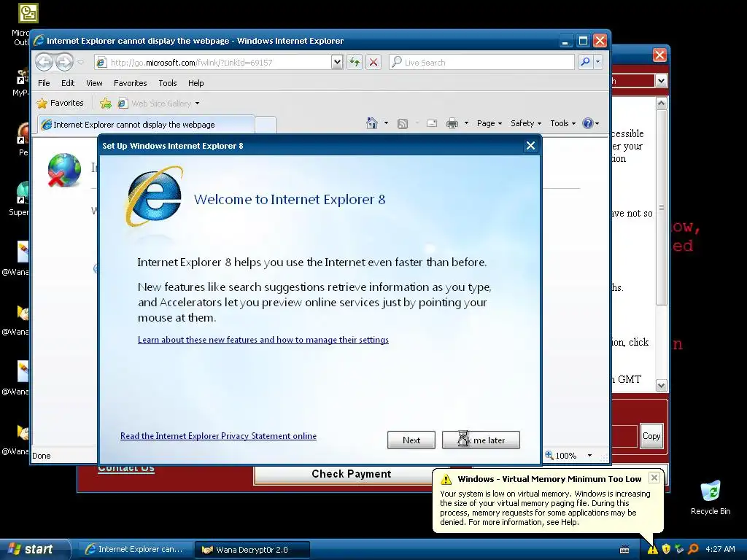Select the Recycle Bin desktop icon

pos(711,497)
